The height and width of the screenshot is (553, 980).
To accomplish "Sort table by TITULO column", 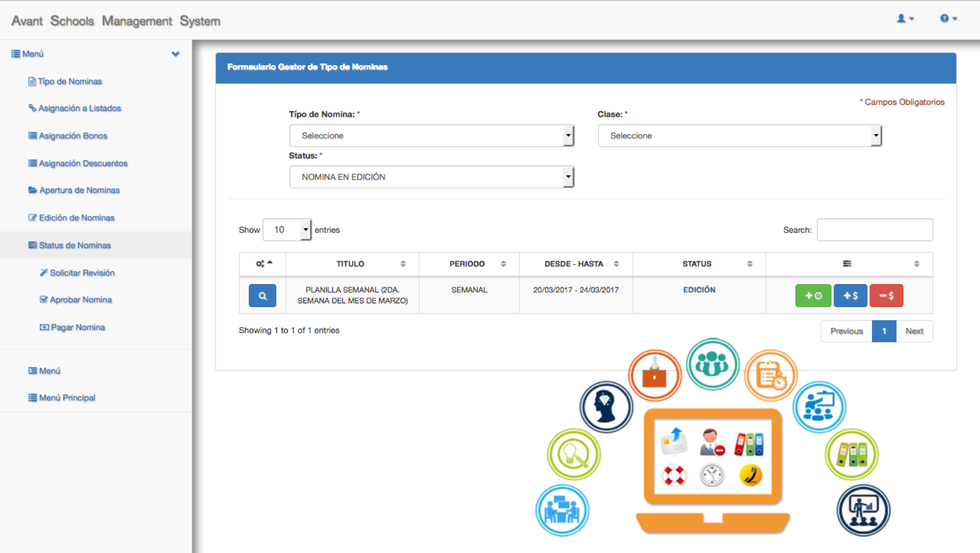I will click(x=351, y=264).
